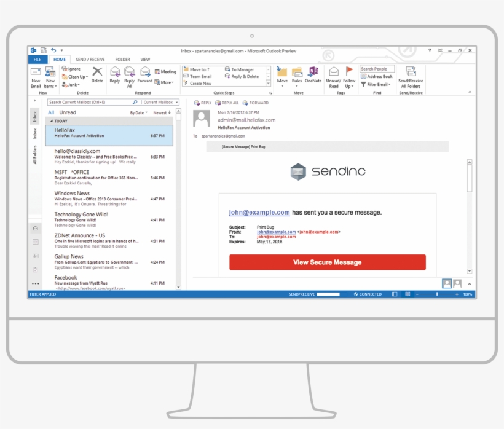Open the Follow Up flag menu
The height and width of the screenshot is (429, 504).
pyautogui.click(x=349, y=77)
